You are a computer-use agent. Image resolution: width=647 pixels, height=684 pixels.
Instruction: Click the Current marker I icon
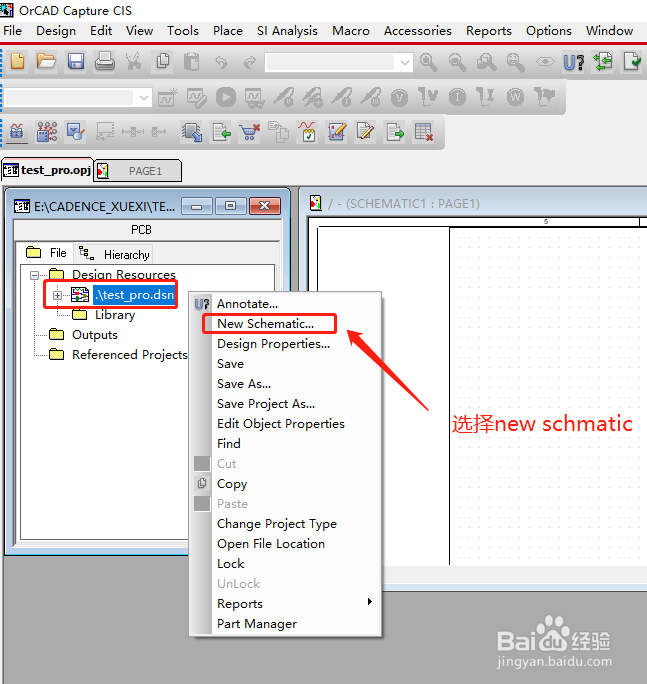[457, 97]
